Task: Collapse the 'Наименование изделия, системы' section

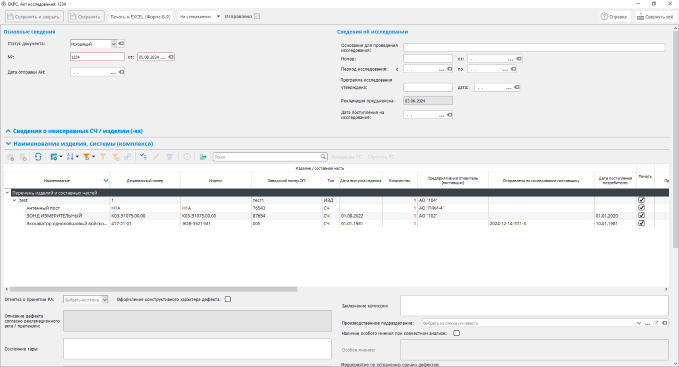Action: 8,144
